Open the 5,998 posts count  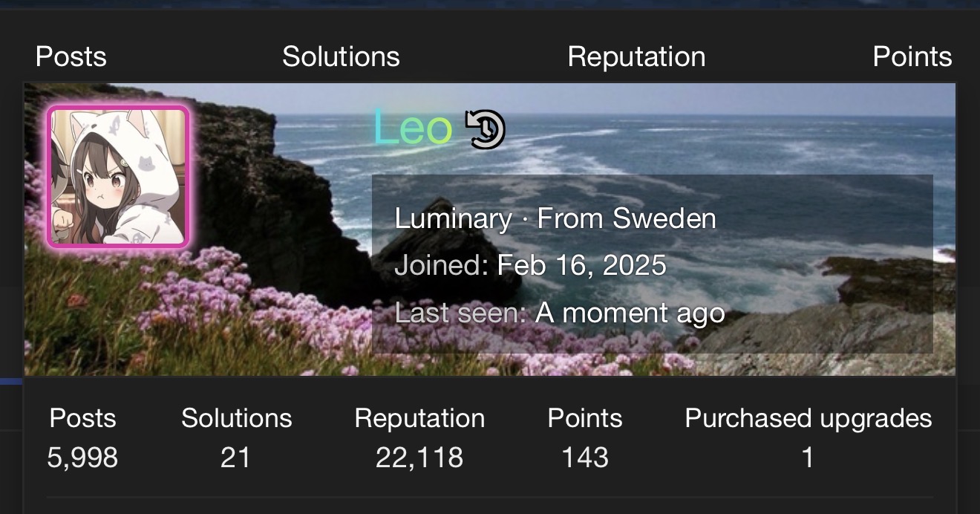coord(82,457)
